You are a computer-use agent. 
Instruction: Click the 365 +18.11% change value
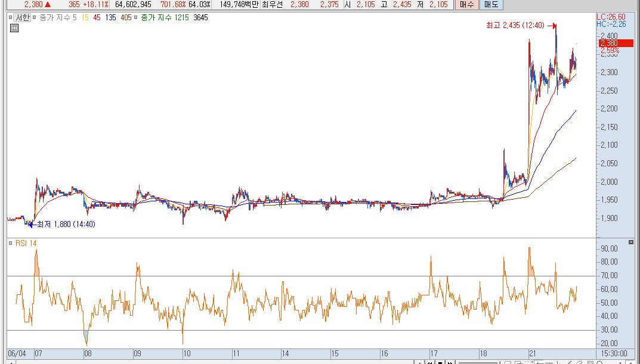point(88,5)
